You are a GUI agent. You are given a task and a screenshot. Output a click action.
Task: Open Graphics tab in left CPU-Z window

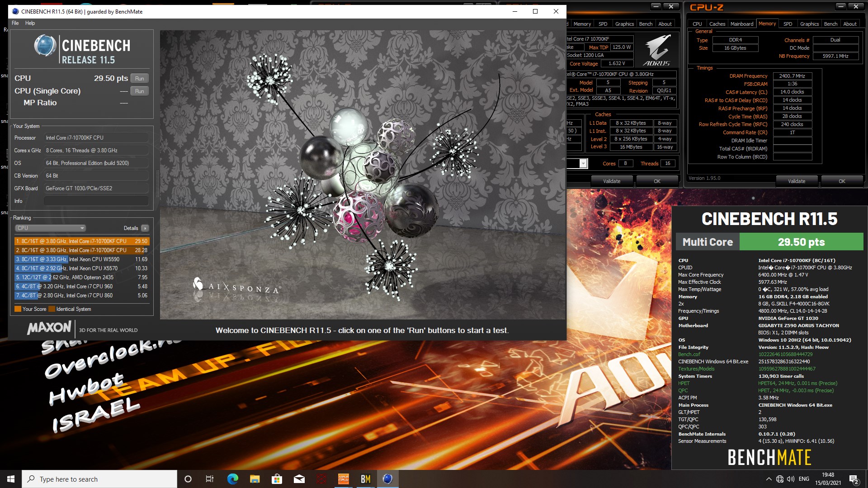(x=624, y=24)
